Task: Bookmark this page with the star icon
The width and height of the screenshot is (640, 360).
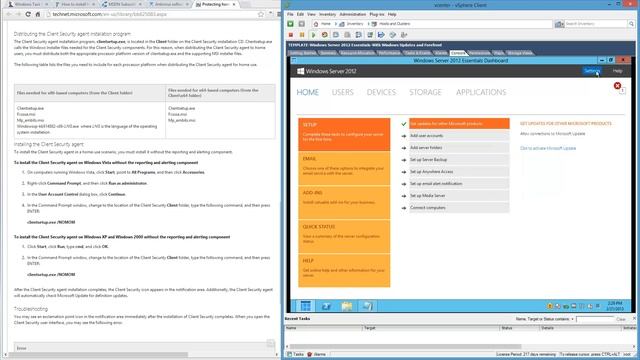Action: click(x=261, y=14)
